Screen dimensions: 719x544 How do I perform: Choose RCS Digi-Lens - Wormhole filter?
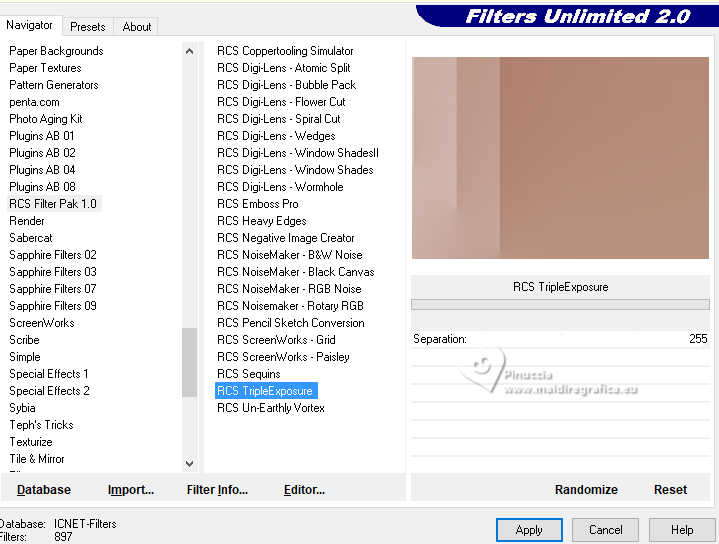[x=280, y=187]
